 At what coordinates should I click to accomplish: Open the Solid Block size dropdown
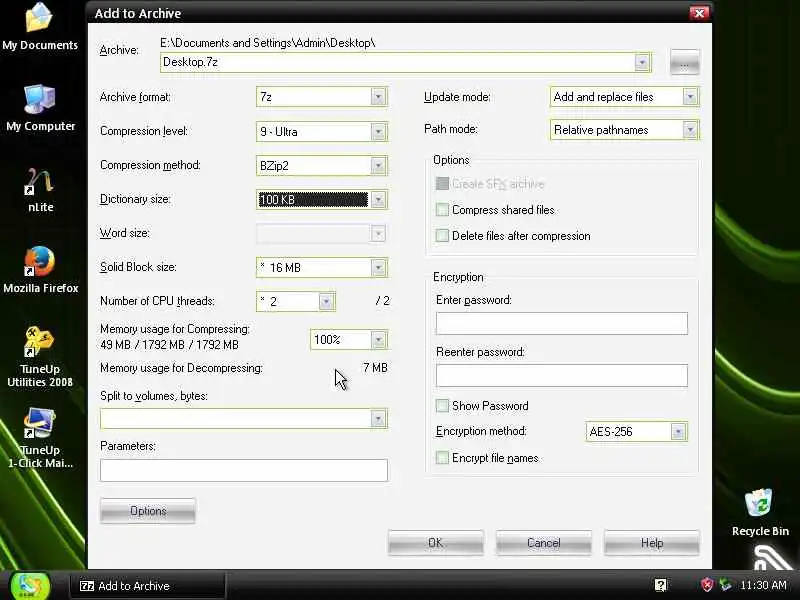[x=378, y=267]
